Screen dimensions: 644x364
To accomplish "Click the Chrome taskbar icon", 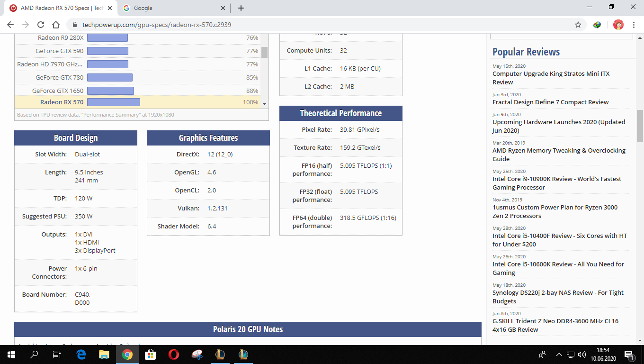I will (127, 355).
